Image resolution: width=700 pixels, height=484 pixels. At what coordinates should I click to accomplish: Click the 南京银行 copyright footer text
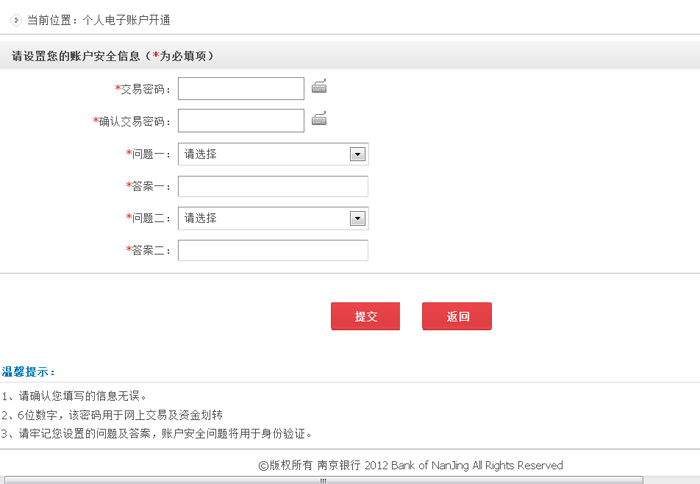coord(410,465)
